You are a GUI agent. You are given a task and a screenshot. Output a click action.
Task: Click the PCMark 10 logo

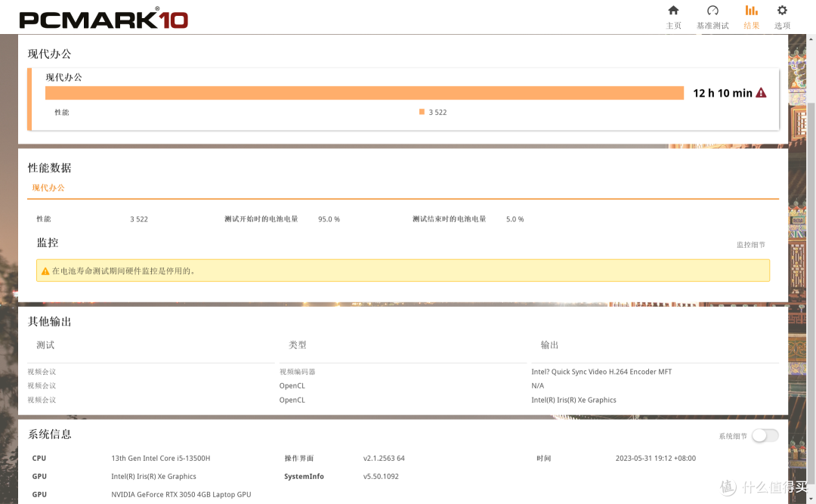104,19
